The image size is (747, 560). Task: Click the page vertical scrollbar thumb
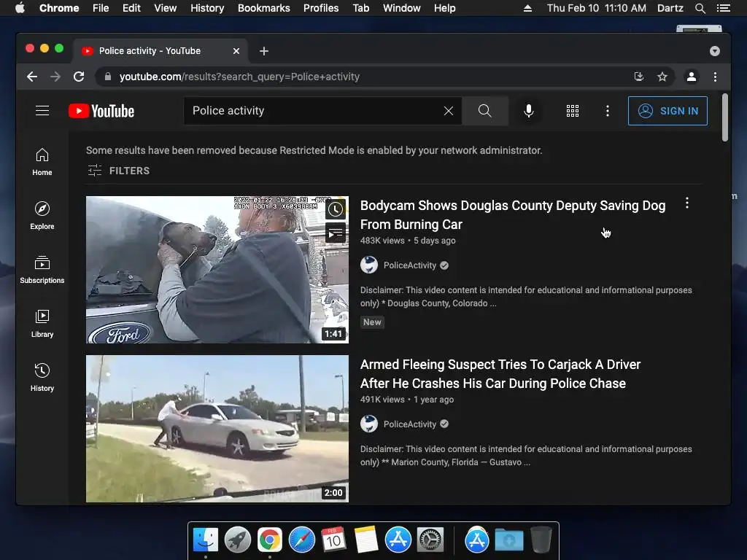point(724,117)
